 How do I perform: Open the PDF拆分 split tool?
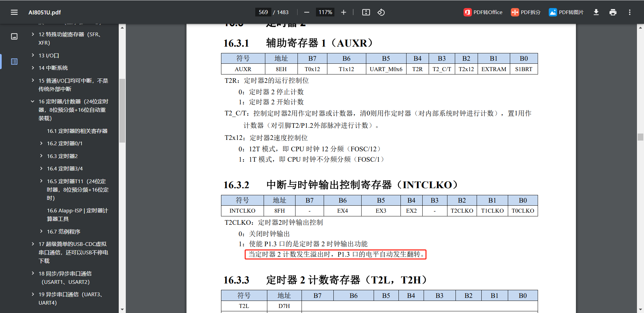point(526,12)
